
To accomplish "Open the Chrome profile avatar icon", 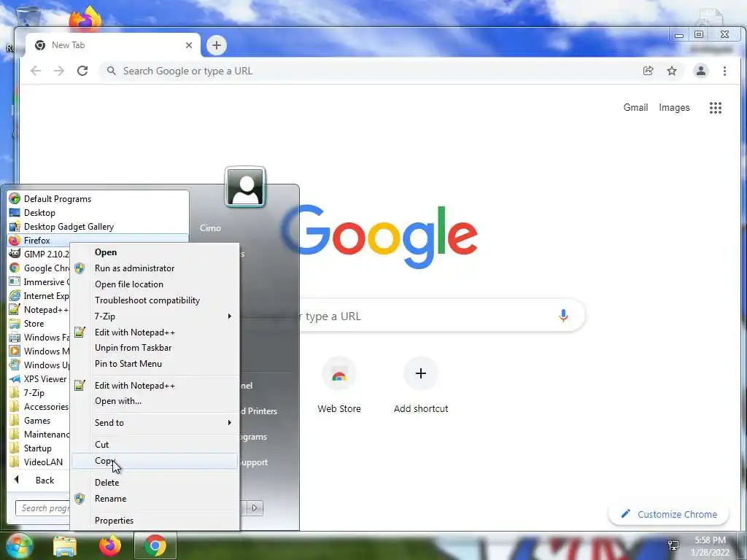I will click(701, 71).
